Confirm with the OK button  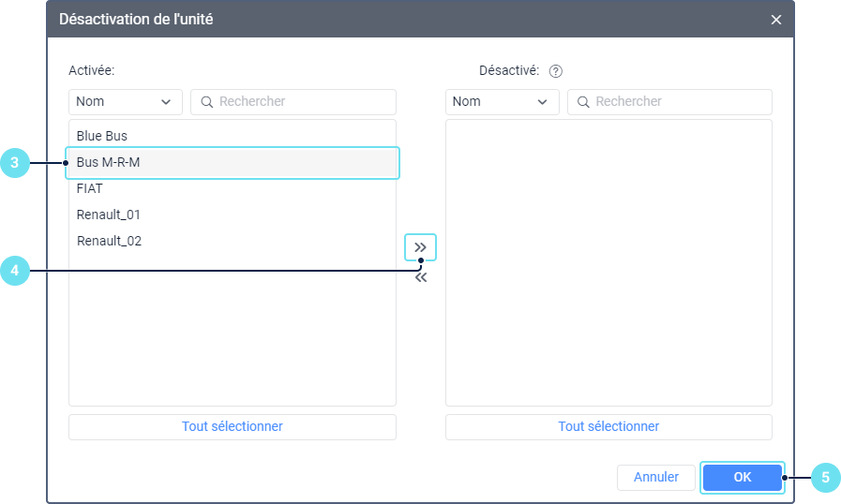(x=742, y=477)
